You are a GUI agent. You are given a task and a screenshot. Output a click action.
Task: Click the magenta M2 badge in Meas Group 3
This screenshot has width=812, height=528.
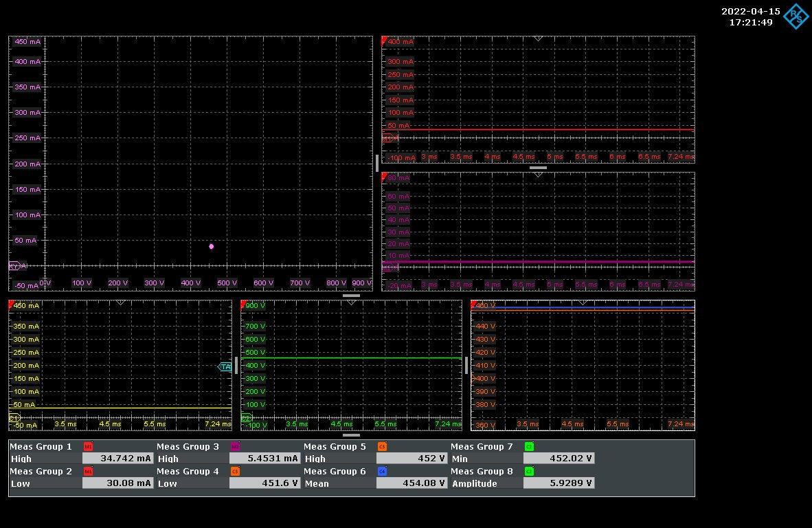point(235,446)
